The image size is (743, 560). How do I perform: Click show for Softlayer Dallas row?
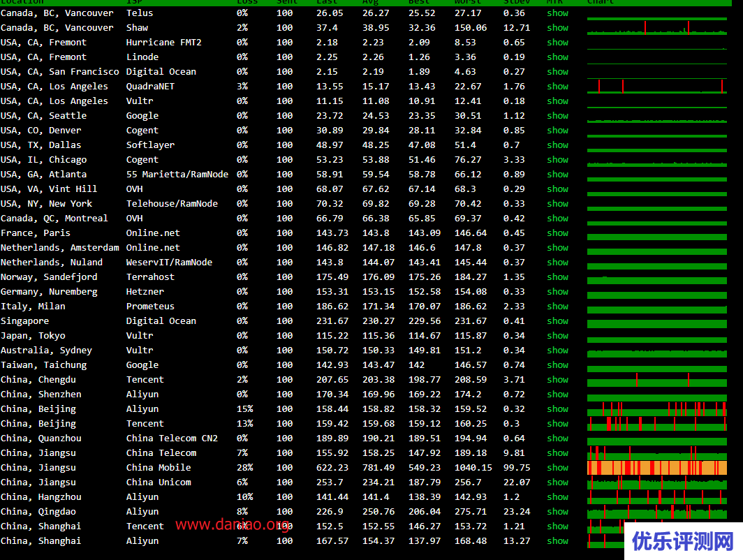pyautogui.click(x=557, y=145)
